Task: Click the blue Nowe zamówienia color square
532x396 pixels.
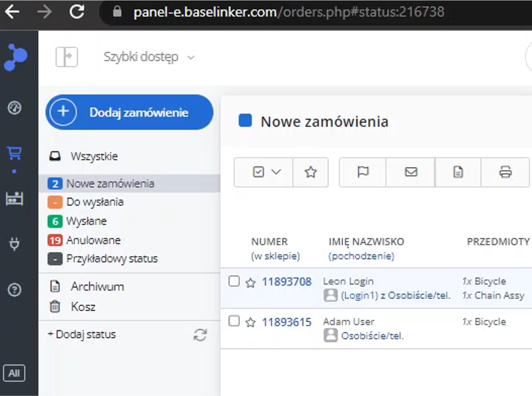Action: coord(246,120)
